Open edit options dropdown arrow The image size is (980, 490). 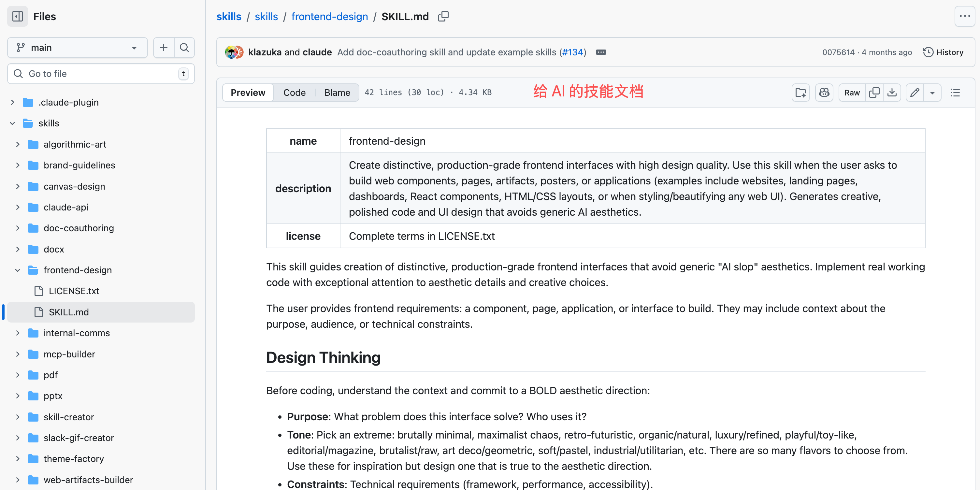932,93
